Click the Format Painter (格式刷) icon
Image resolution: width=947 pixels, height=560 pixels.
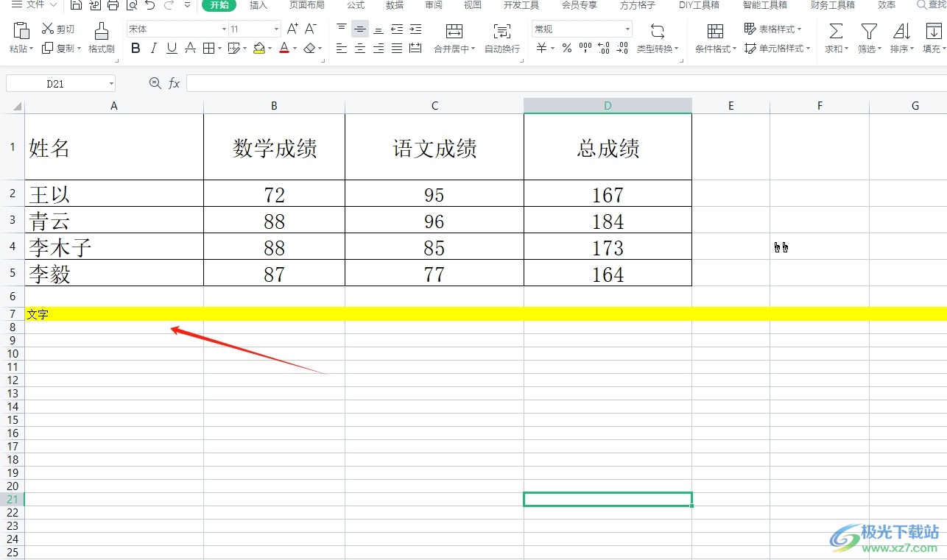102,31
